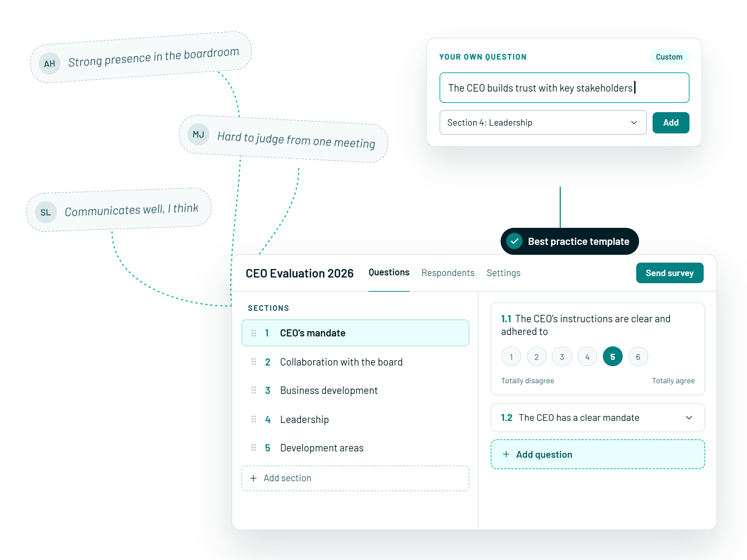Open the Section 4: Leadership dropdown
This screenshot has width=747, height=560.
(x=543, y=122)
